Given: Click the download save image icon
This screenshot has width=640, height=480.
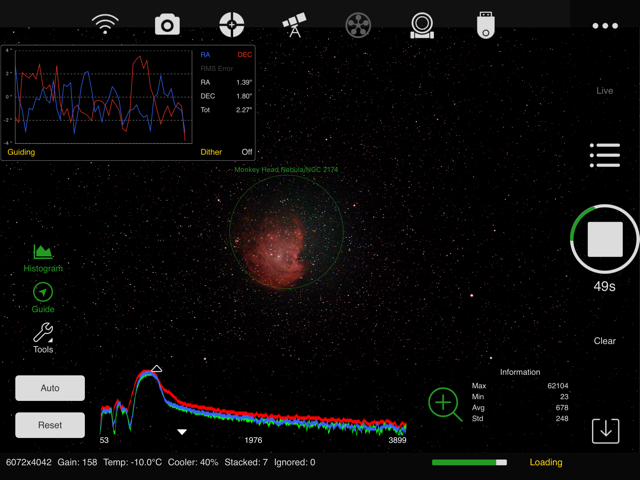Looking at the screenshot, I should tap(605, 431).
